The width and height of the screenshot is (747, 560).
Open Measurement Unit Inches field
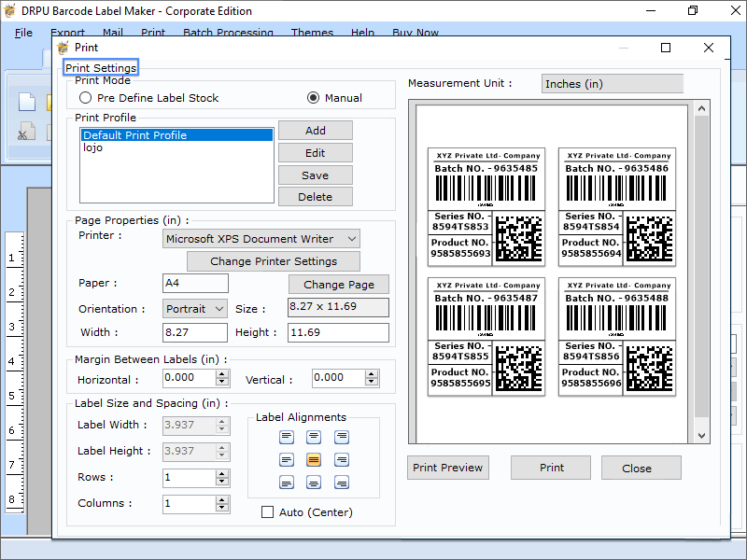pyautogui.click(x=613, y=84)
